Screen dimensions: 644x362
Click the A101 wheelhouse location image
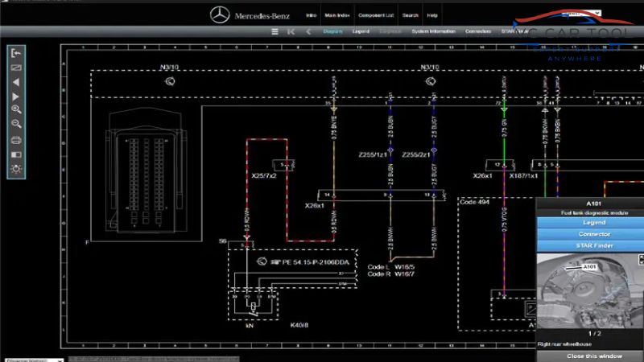(x=593, y=290)
